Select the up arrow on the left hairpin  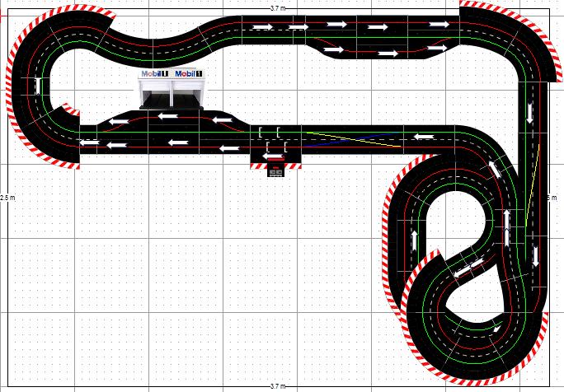(x=38, y=85)
